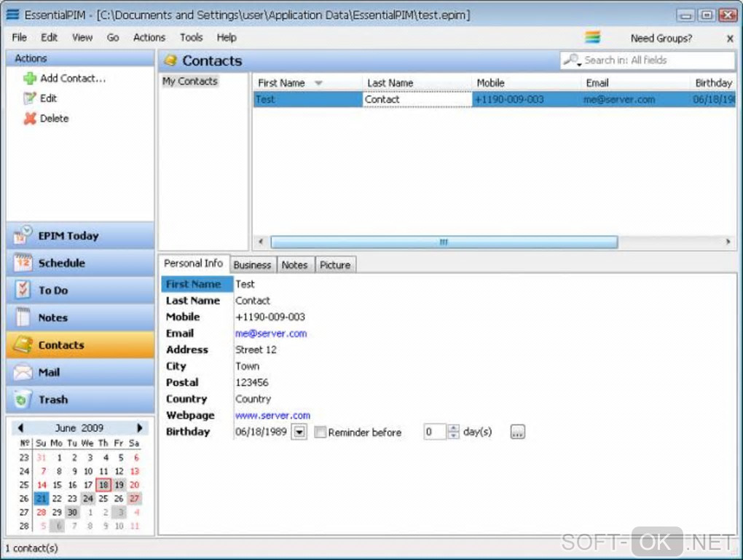743x560 pixels.
Task: Open the Help menu
Action: pyautogui.click(x=227, y=37)
